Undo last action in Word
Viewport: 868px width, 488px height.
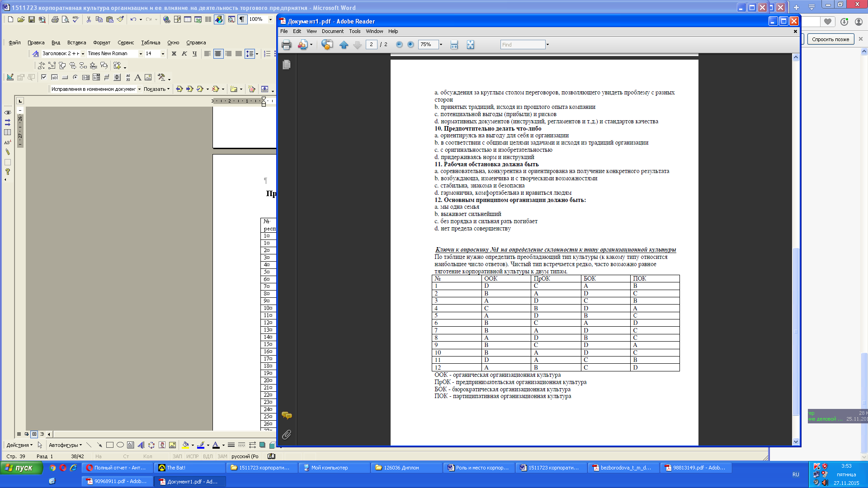pyautogui.click(x=133, y=19)
